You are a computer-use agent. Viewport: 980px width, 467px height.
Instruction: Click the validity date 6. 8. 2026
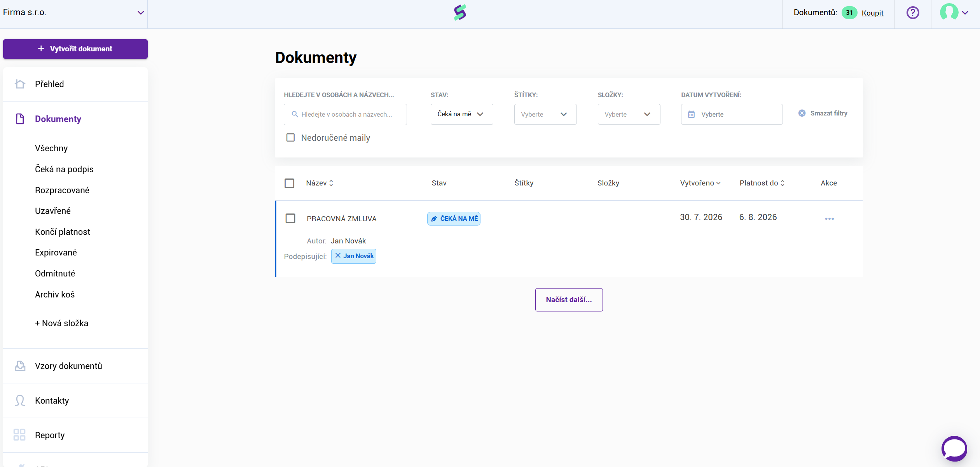point(758,217)
